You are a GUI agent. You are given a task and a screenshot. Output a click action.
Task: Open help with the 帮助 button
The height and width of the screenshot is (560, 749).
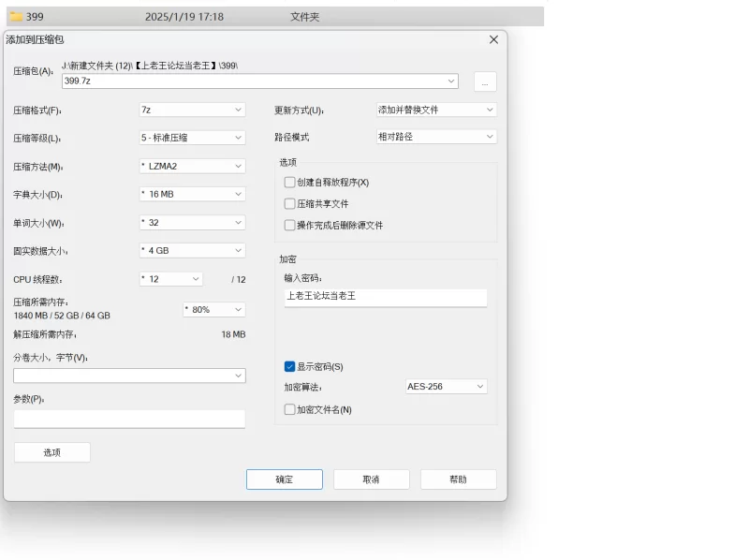tap(458, 479)
